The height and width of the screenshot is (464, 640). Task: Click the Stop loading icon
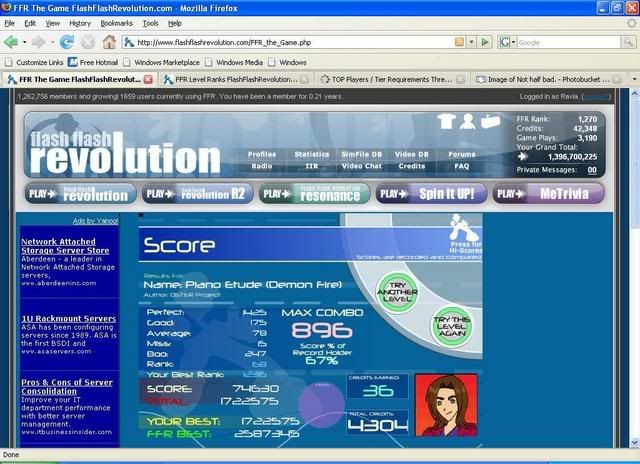point(88,42)
